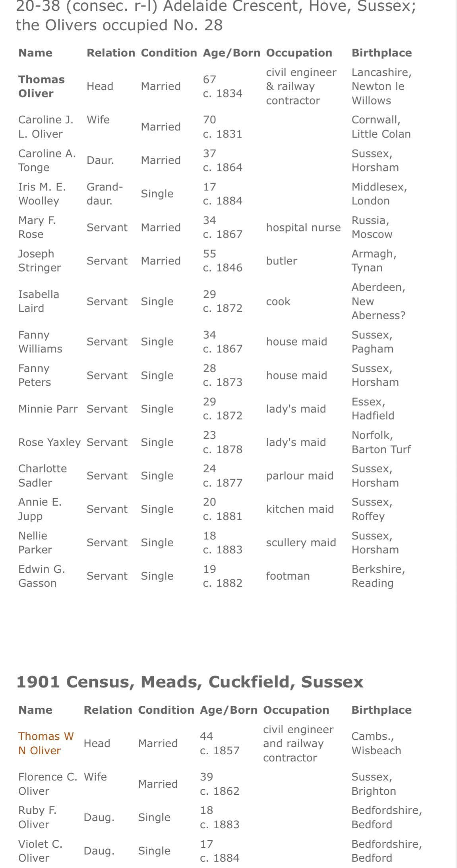
Task: Click the Minnie Parr name cell
Action: click(x=48, y=409)
